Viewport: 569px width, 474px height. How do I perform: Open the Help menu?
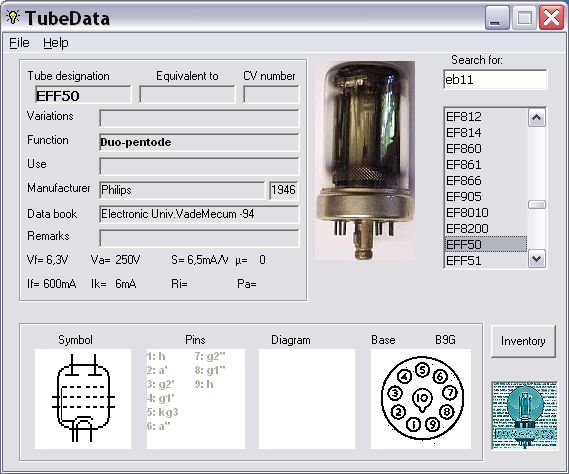(56, 43)
